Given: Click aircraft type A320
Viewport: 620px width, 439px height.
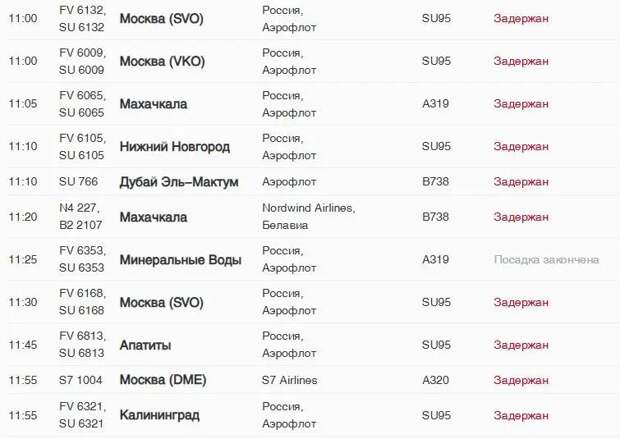Looking at the screenshot, I should click(x=435, y=380).
